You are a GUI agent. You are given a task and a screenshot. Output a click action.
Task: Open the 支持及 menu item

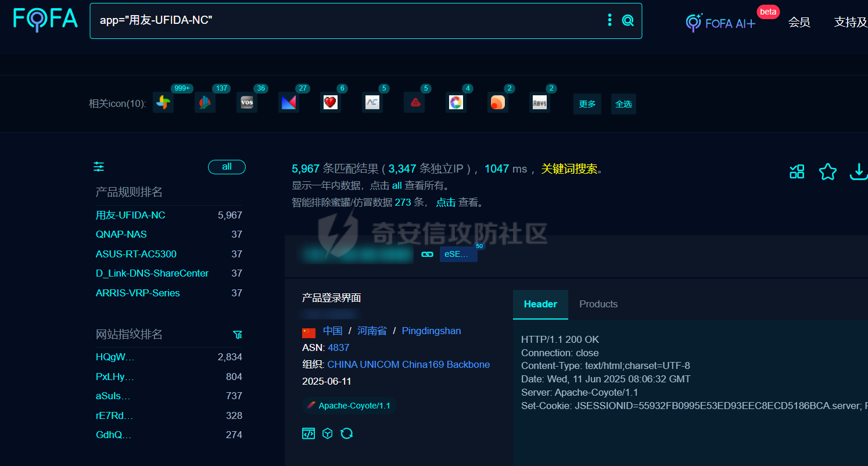(851, 23)
